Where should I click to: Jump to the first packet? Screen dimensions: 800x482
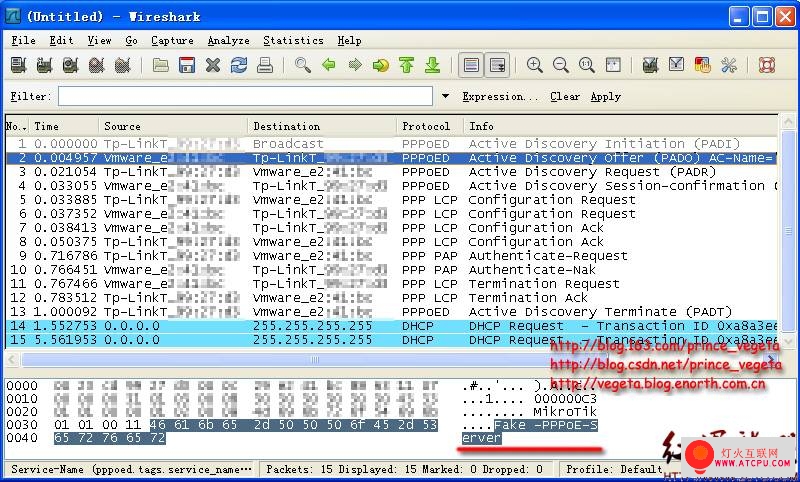point(407,65)
